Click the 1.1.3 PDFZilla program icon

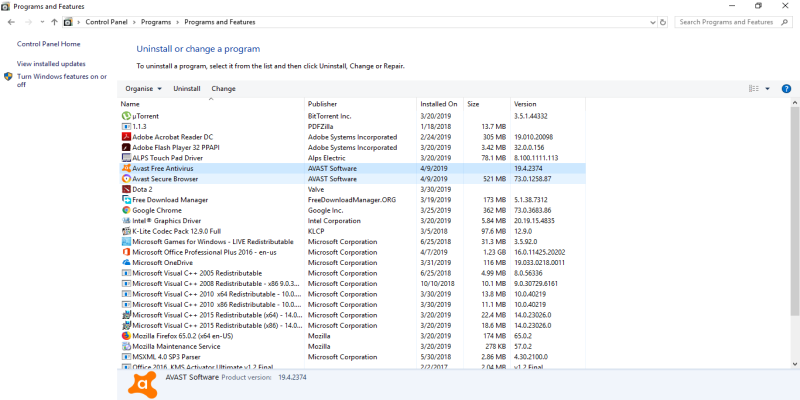[127, 127]
